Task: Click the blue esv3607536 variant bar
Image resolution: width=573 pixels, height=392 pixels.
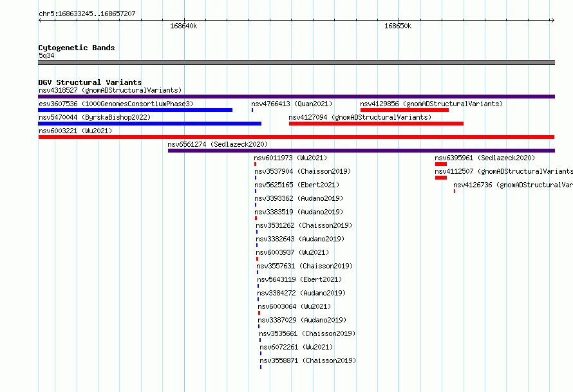Action: coord(135,110)
